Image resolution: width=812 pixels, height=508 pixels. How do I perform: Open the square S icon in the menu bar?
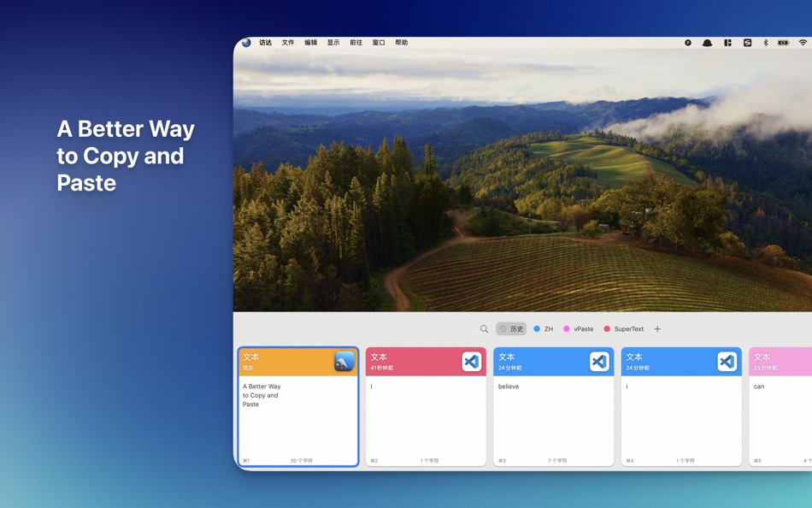747,43
